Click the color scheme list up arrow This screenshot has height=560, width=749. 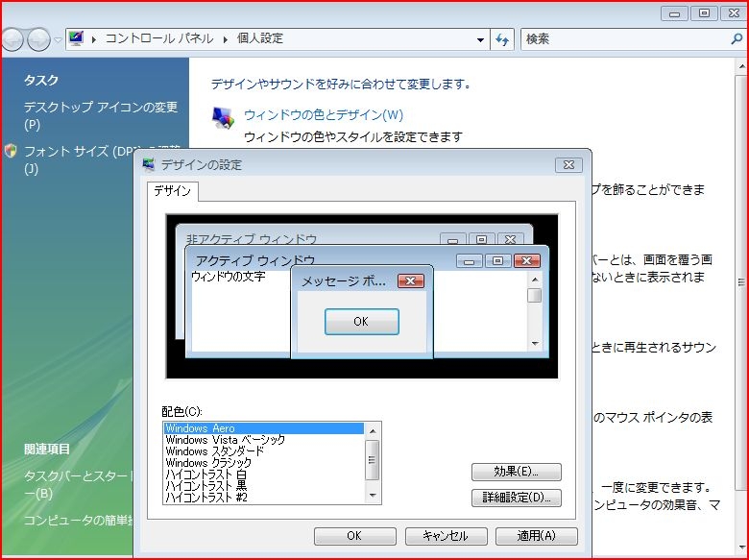tap(373, 431)
